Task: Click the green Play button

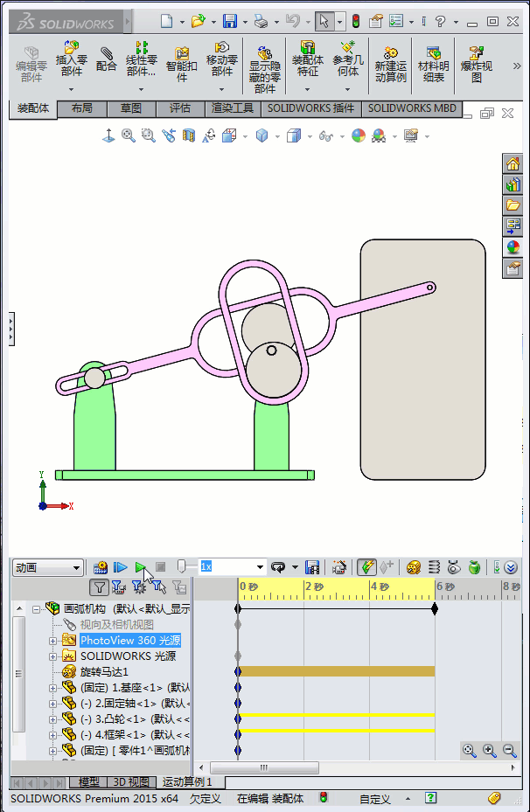Action: [141, 567]
